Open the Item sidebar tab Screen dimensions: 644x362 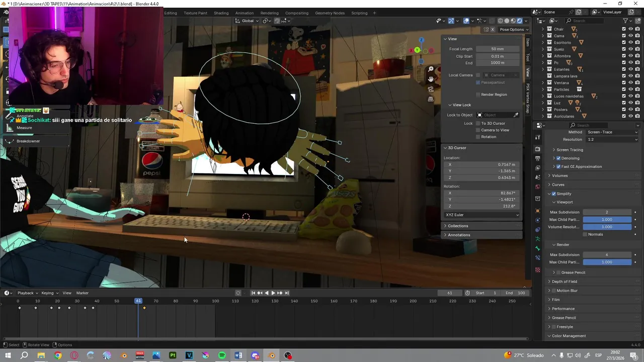(527, 42)
